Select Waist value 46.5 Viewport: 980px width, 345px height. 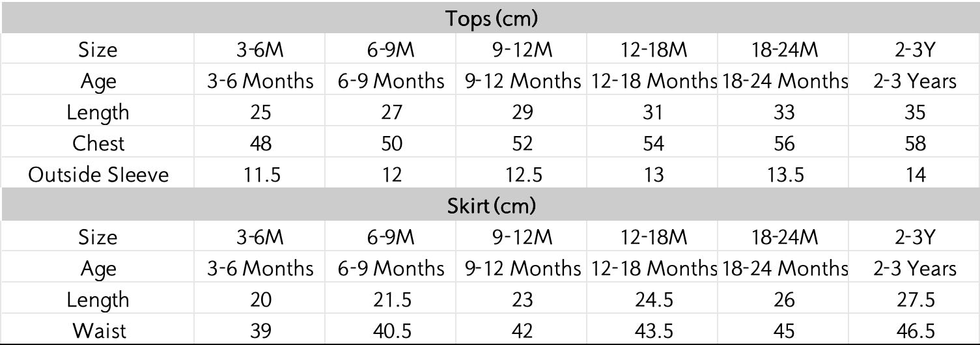pos(915,331)
